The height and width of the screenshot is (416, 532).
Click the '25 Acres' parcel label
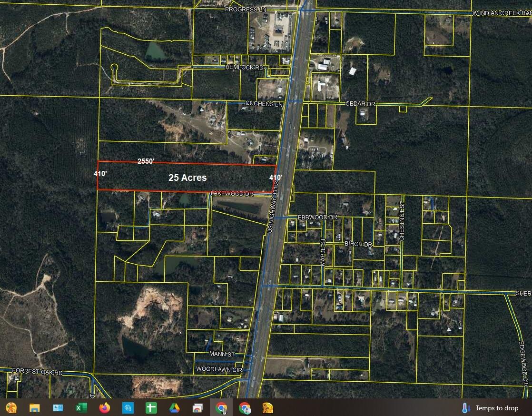click(187, 178)
